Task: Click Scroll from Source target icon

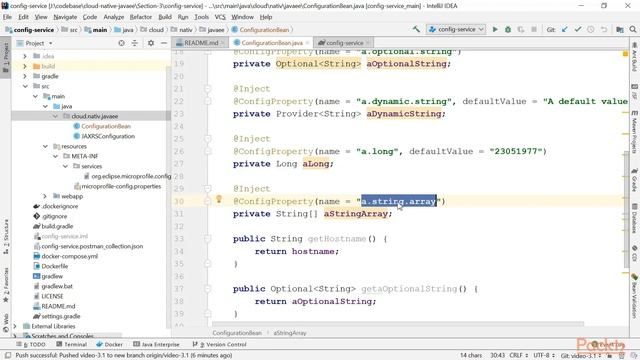Action: coord(121,43)
